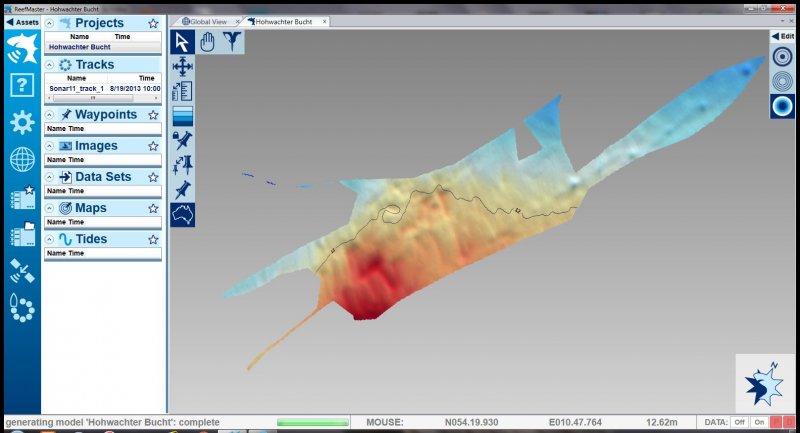Click the four-arrow move tool
Viewport: 800px width, 433px height.
click(182, 66)
